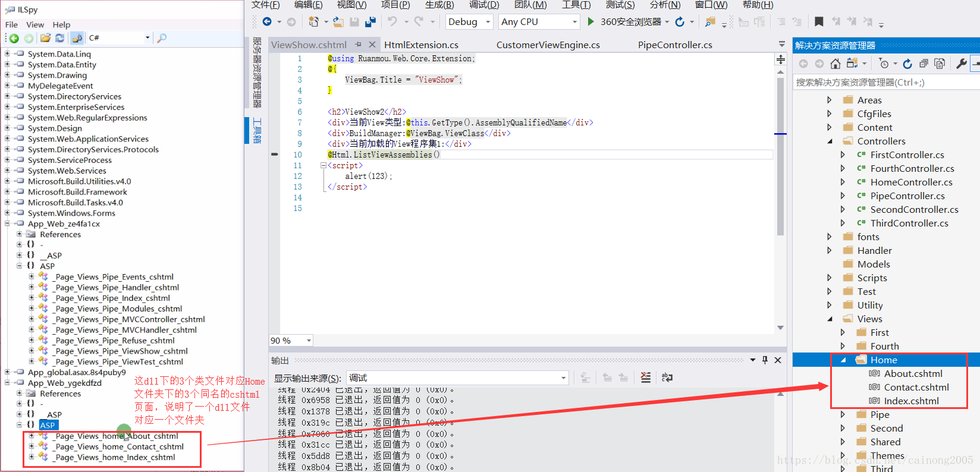The height and width of the screenshot is (472, 980).
Task: Collapse the App_Web_ze4fa1cx assembly node in ILSpy
Action: 7,224
